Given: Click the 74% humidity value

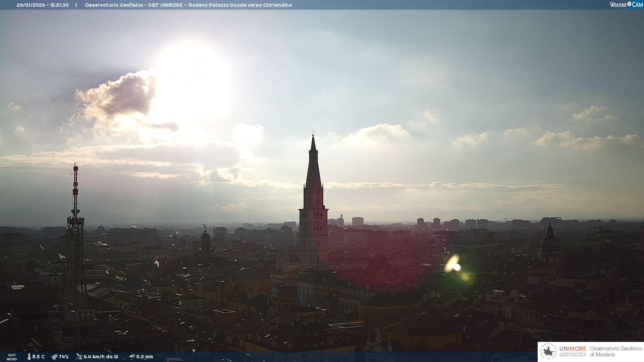Looking at the screenshot, I should 64,357.
